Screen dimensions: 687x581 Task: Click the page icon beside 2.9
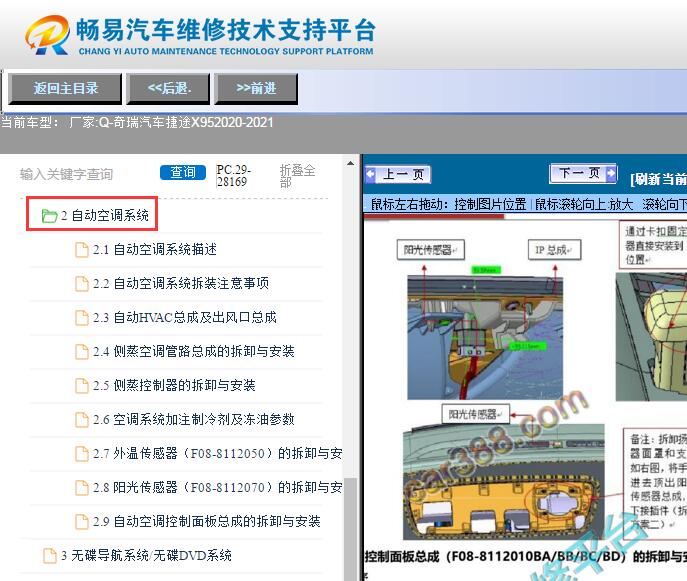pos(82,522)
